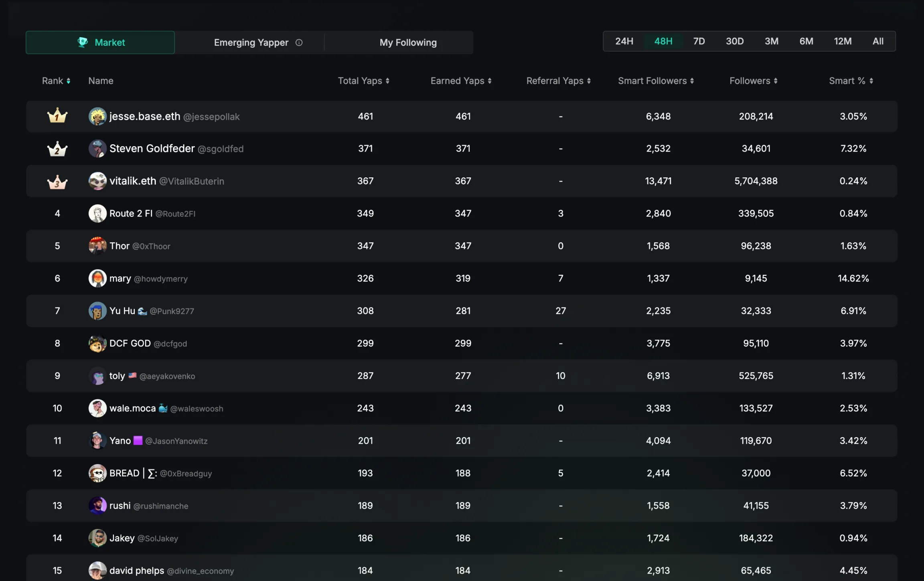Switch to My Following tab
The height and width of the screenshot is (581, 924).
click(408, 42)
